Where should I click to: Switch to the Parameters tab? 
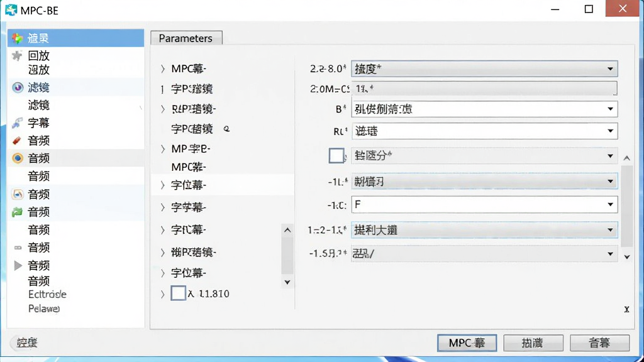click(x=186, y=38)
